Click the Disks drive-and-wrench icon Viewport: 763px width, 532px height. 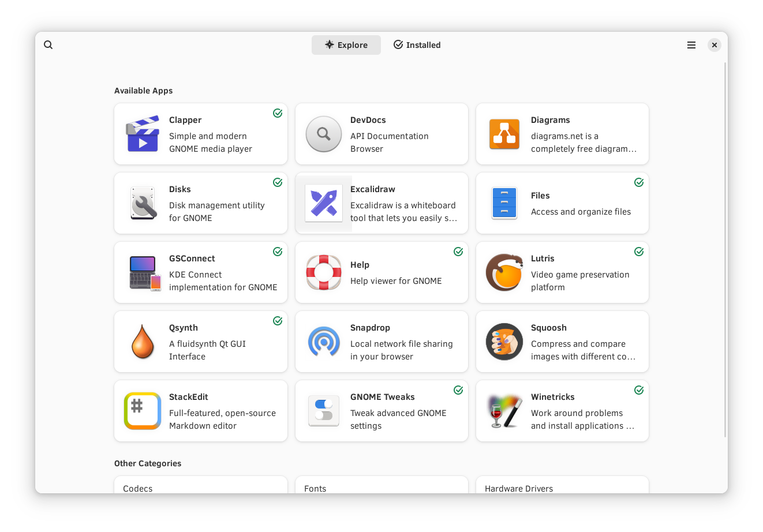[x=143, y=203]
